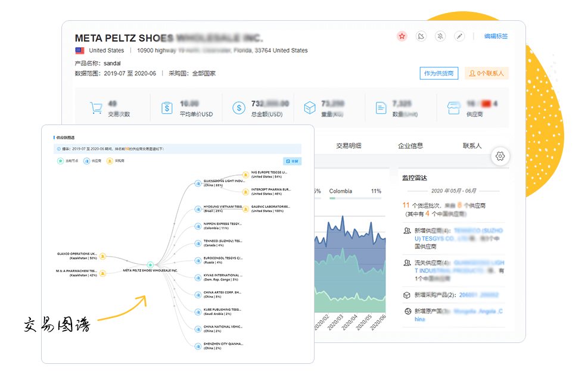Viewport: 588px width, 371px height.
Task: Click the Colombia 11% progress bar
Action: pos(354,198)
